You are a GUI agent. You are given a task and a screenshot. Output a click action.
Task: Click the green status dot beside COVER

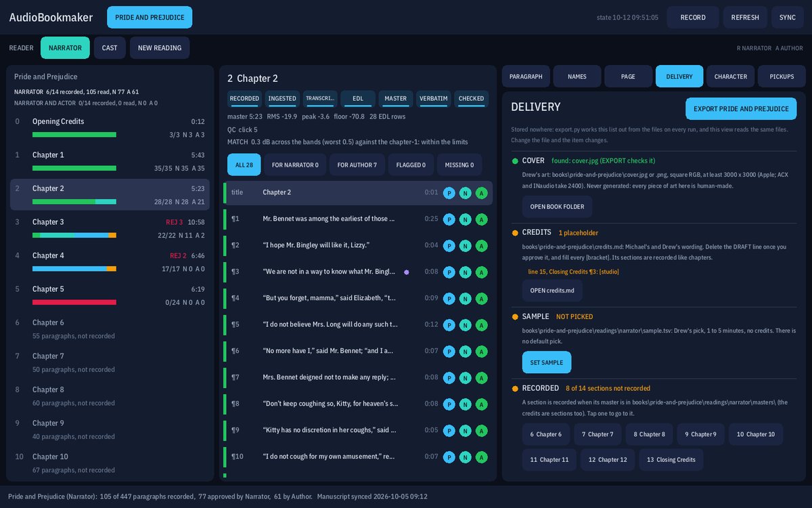(516, 161)
